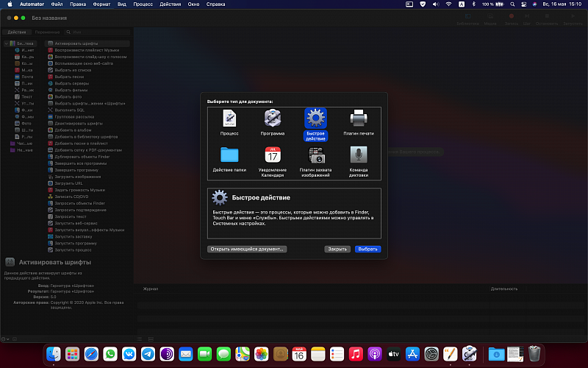
Task: Select Плагин захвата изображений icon
Action: pyautogui.click(x=316, y=155)
